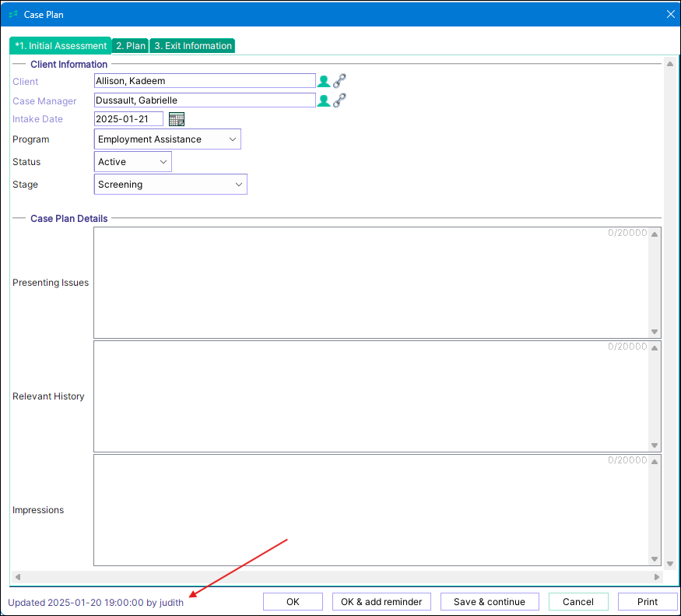Click Save & continue button

click(x=490, y=602)
